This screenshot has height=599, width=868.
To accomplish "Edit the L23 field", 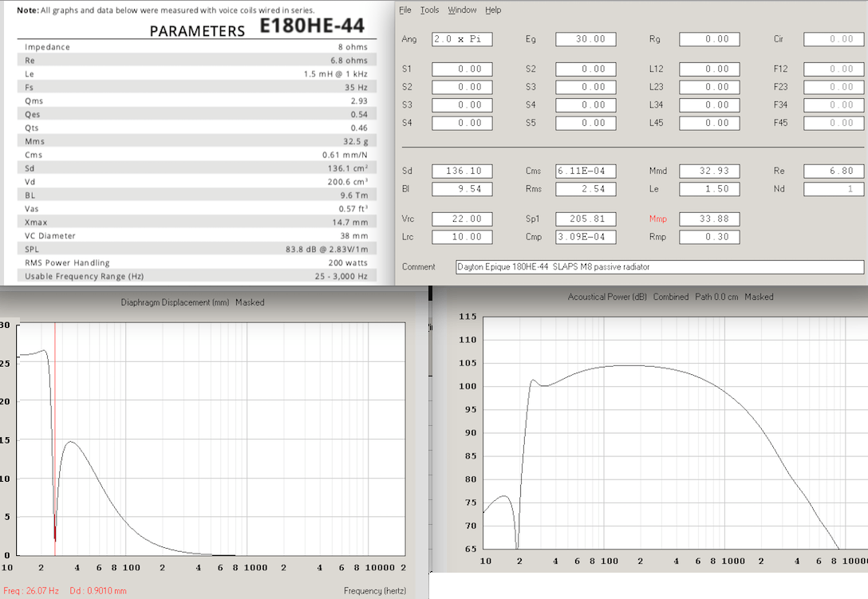I will tap(710, 87).
